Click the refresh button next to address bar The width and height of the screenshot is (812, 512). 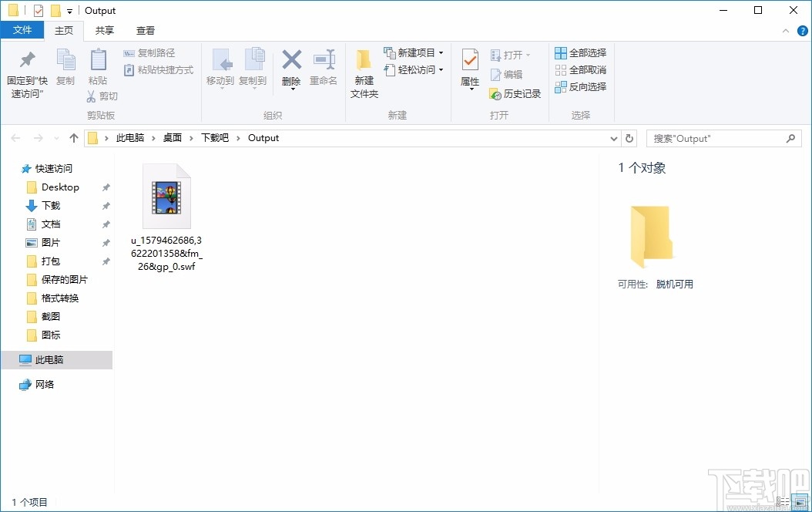[629, 138]
